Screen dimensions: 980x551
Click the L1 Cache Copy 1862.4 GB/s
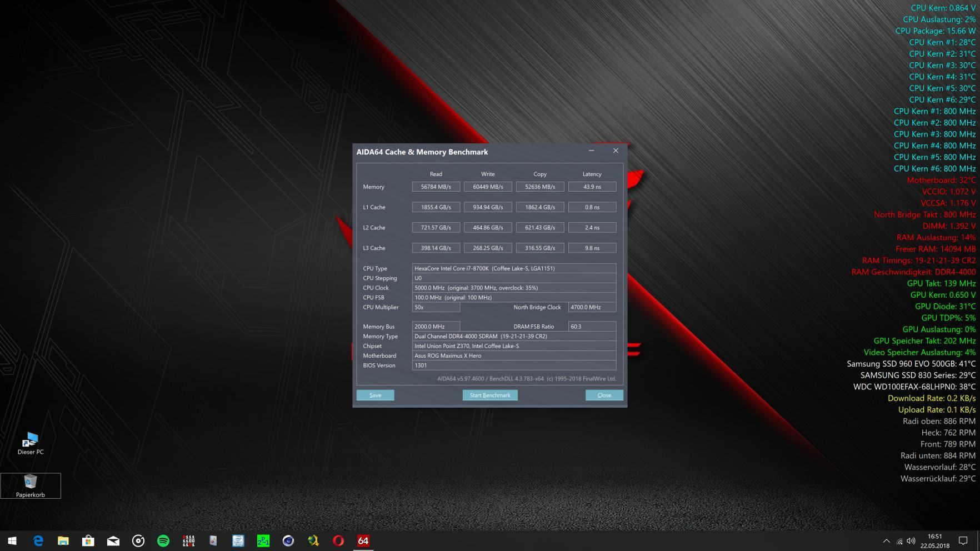pos(540,207)
